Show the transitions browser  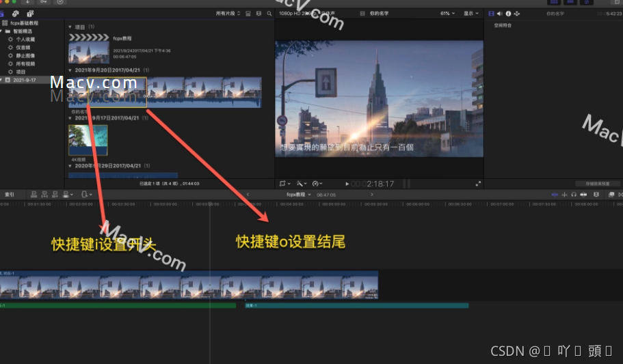(620, 195)
